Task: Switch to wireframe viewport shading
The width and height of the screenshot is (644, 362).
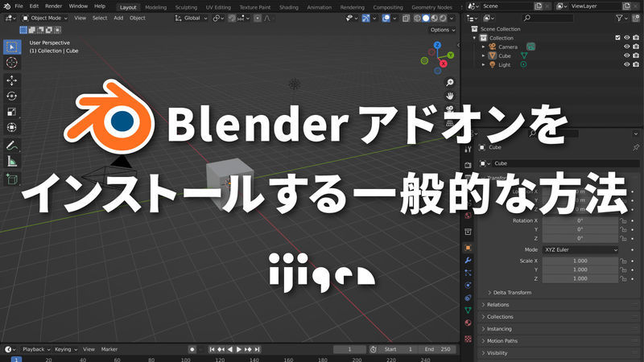Action: tap(417, 18)
